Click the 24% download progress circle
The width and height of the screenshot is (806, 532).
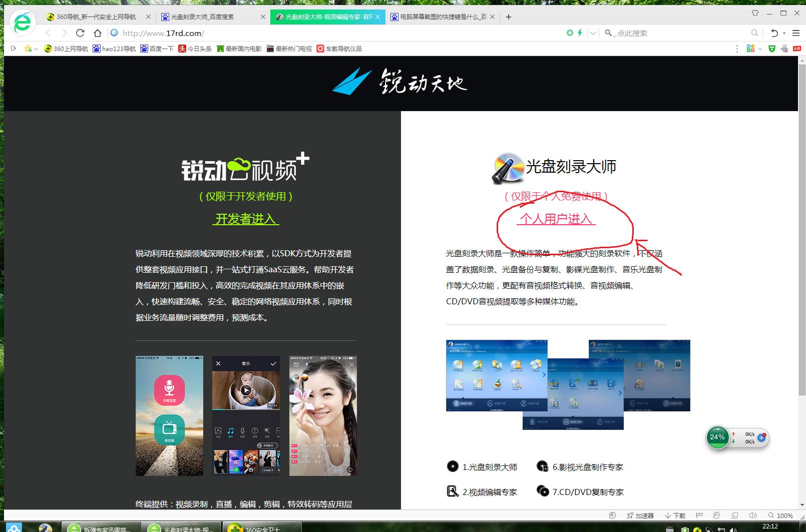tap(717, 437)
